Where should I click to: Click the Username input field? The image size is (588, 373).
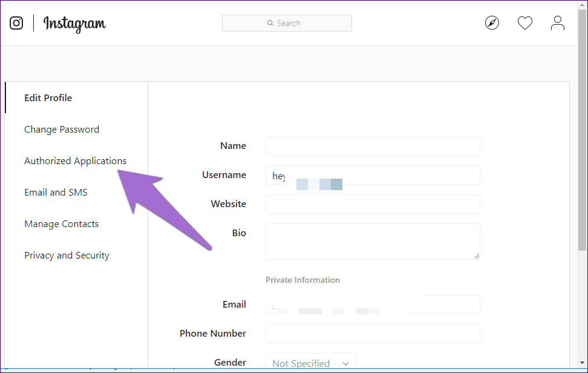coord(373,175)
